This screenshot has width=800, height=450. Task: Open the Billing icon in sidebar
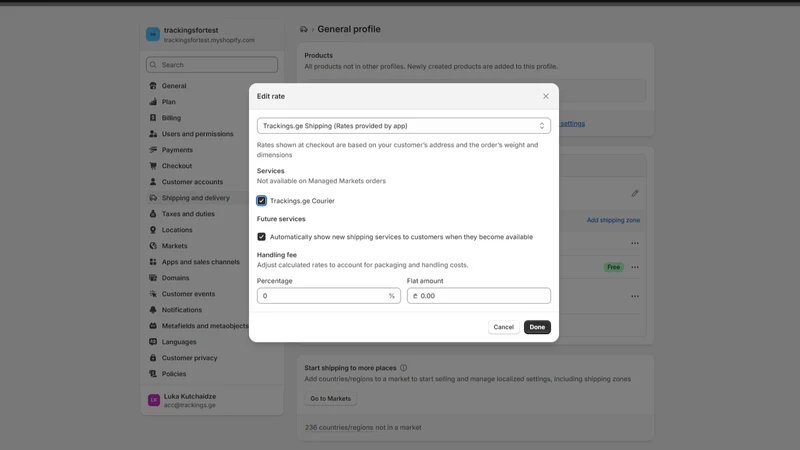[x=153, y=117]
